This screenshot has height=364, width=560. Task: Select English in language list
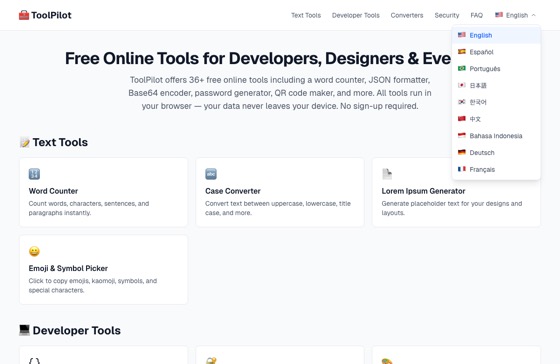click(496, 35)
